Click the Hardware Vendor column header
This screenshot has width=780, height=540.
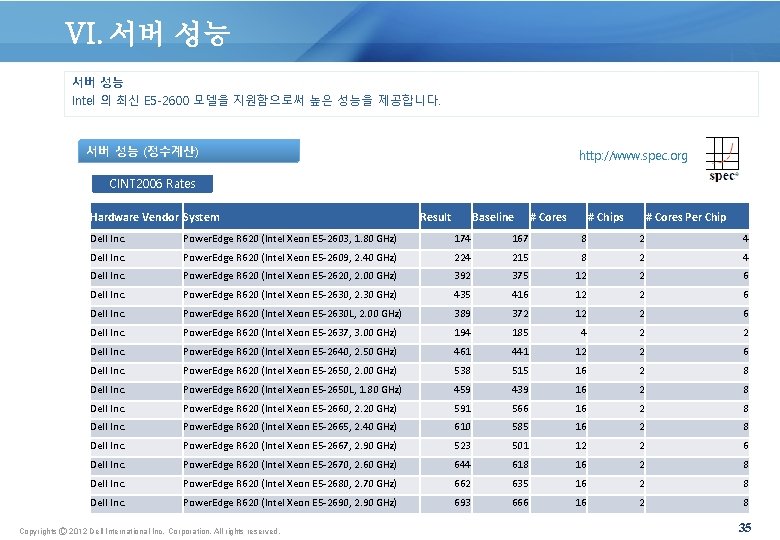[x=135, y=217]
